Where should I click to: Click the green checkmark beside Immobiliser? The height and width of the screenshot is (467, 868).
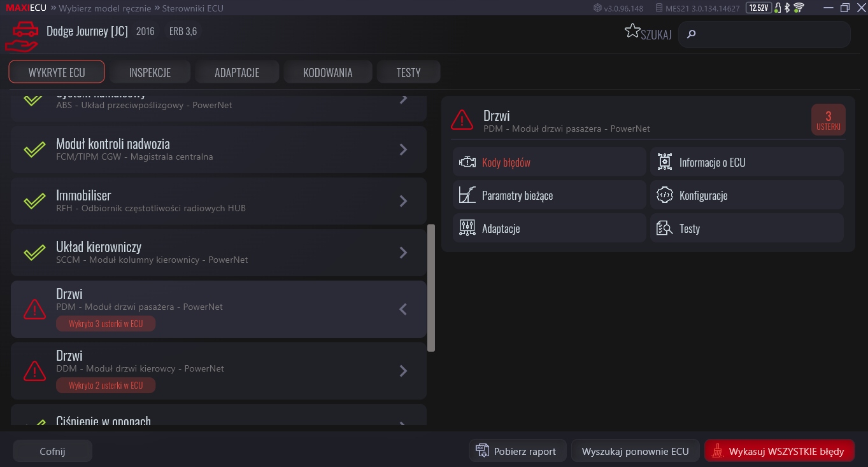point(34,201)
